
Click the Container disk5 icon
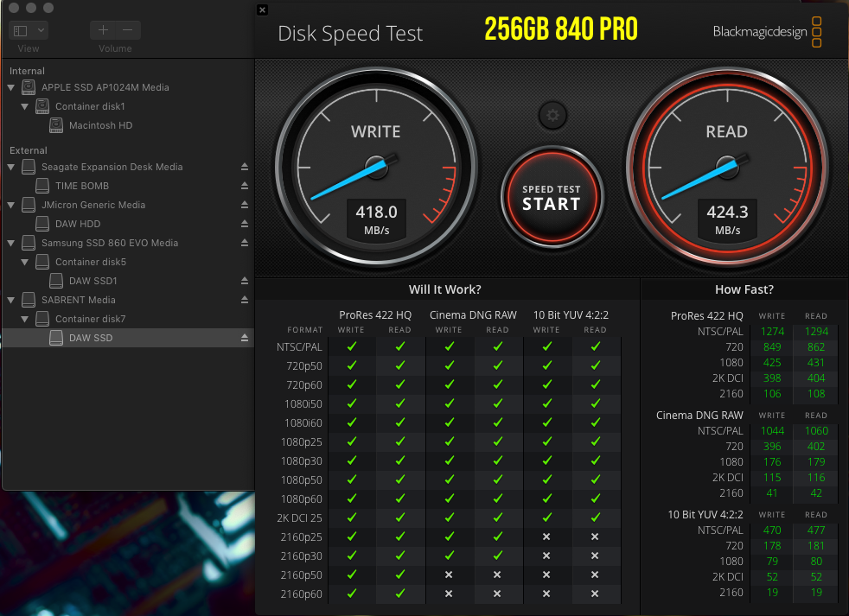pyautogui.click(x=42, y=262)
